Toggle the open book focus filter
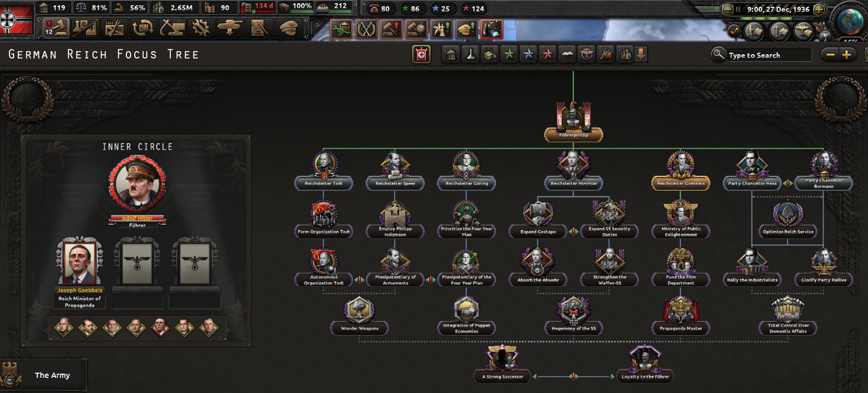This screenshot has height=393, width=868. click(567, 54)
